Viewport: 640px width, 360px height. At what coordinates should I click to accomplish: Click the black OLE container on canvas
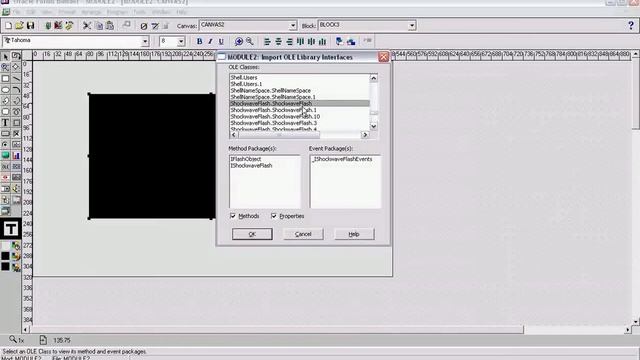(x=152, y=156)
